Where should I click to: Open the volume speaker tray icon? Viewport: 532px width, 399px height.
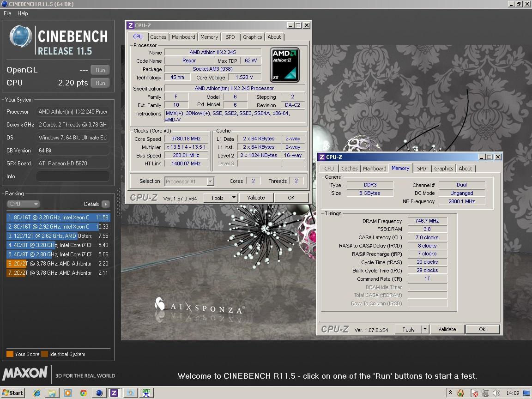pos(496,393)
